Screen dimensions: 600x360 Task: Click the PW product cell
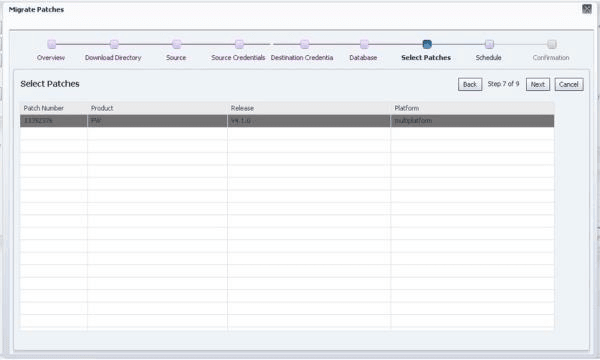pyautogui.click(x=157, y=121)
